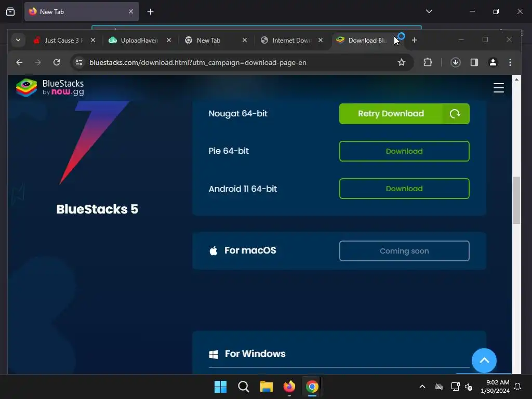Open Chrome side panel icon
This screenshot has width=532, height=399.
tap(474, 62)
